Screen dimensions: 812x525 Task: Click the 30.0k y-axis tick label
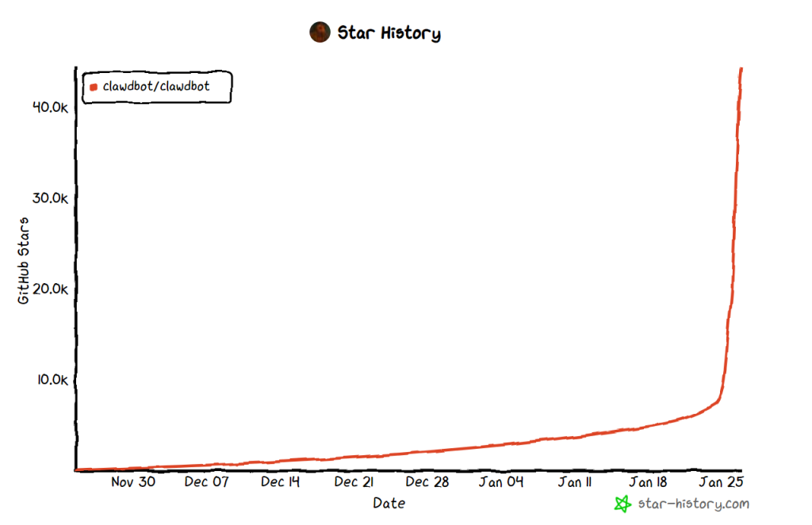pyautogui.click(x=49, y=197)
